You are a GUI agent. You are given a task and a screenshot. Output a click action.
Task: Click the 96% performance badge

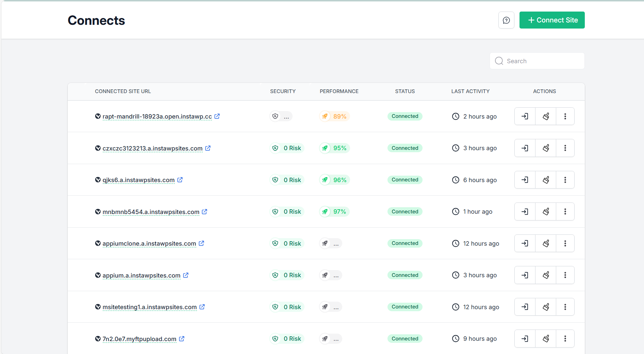click(335, 180)
